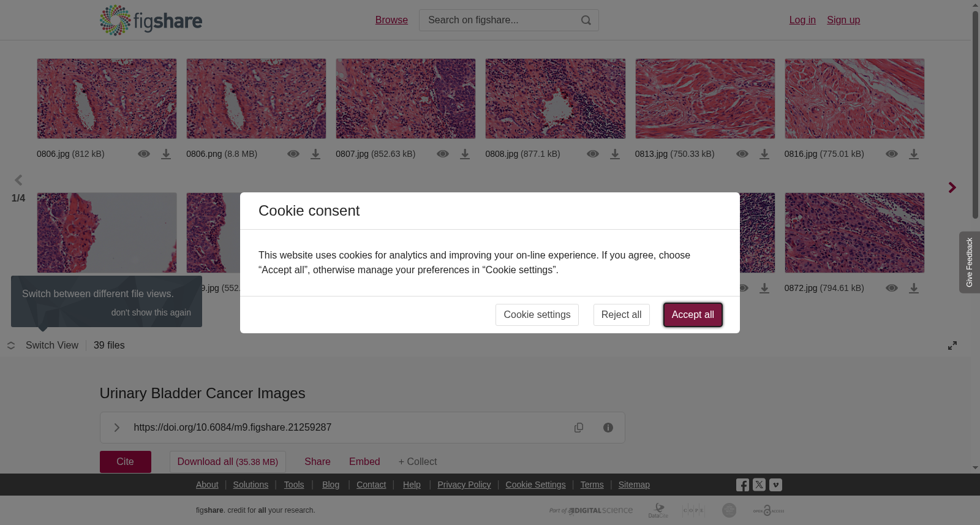Go to the next page of files
Image resolution: width=980 pixels, height=525 pixels.
[952, 187]
